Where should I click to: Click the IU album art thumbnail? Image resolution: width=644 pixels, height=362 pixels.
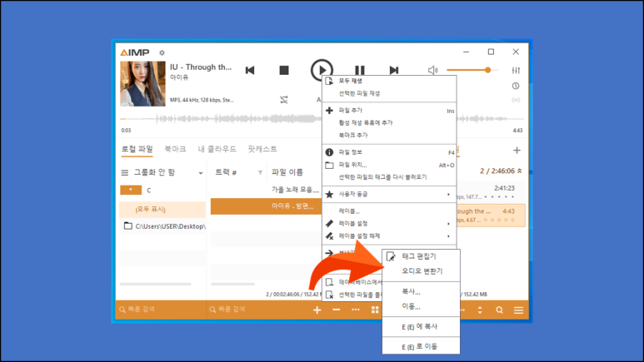(142, 84)
